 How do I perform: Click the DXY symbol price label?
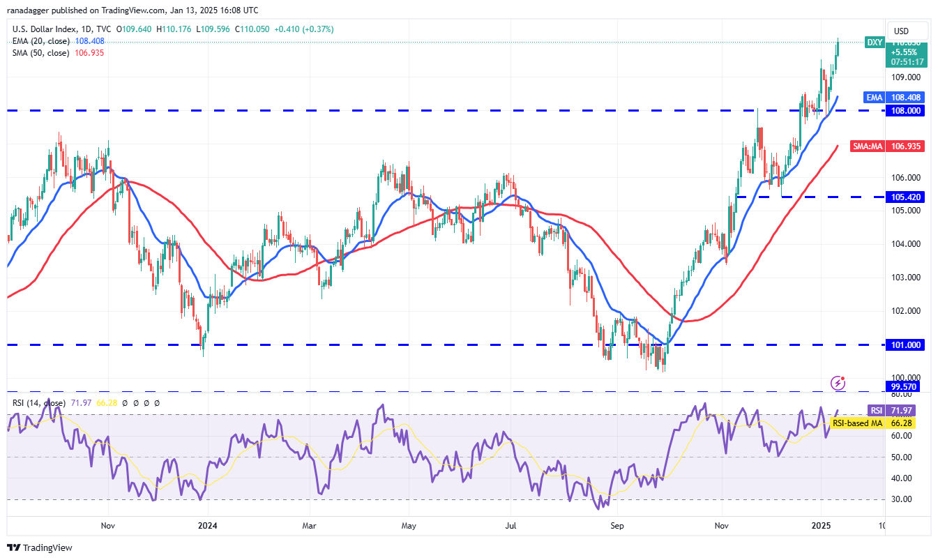[875, 43]
